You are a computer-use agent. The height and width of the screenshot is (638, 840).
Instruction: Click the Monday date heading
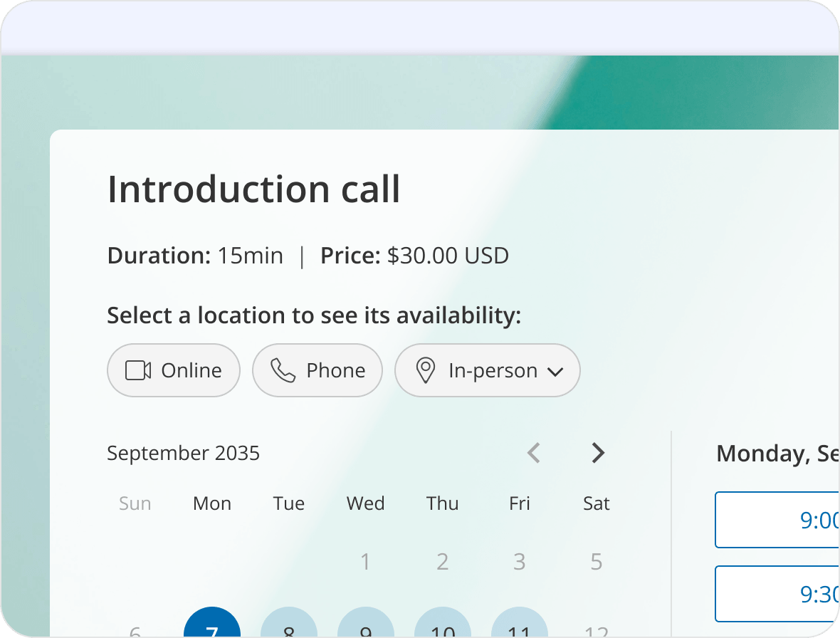778,454
